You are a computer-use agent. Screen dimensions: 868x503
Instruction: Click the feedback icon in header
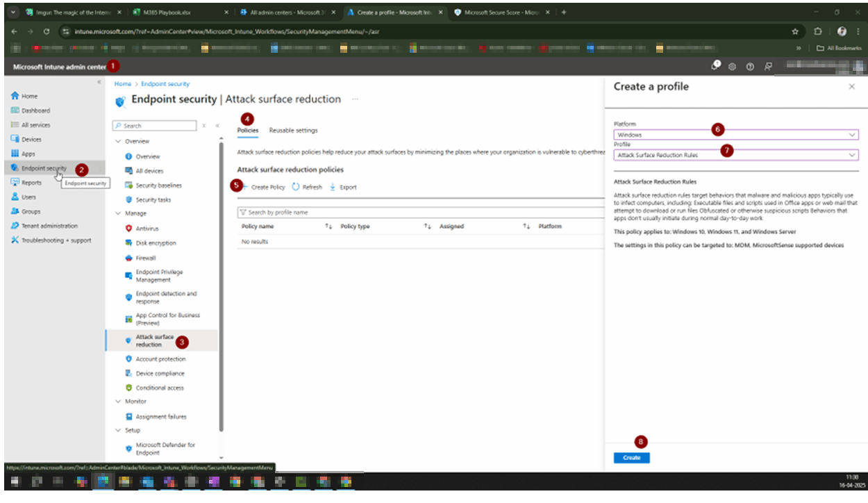pos(768,67)
